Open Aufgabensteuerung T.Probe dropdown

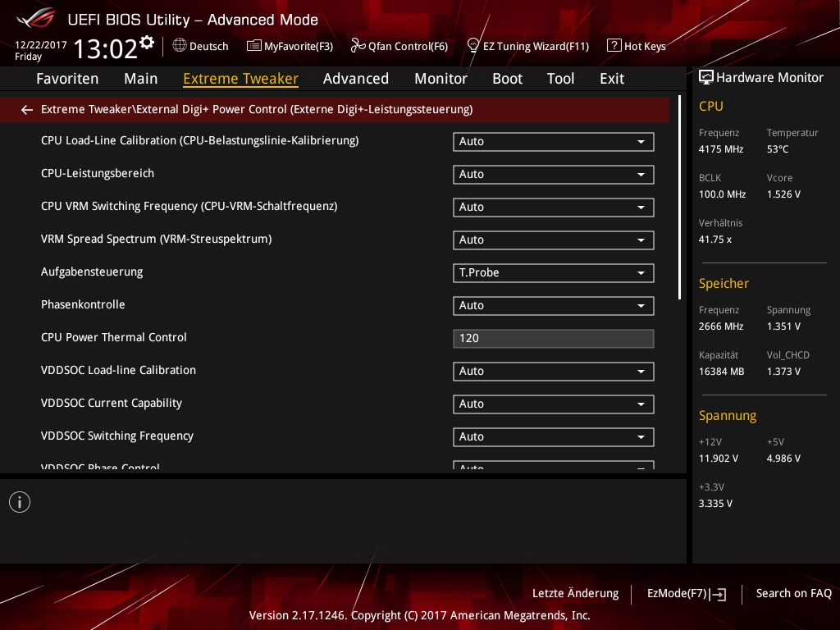pyautogui.click(x=554, y=272)
